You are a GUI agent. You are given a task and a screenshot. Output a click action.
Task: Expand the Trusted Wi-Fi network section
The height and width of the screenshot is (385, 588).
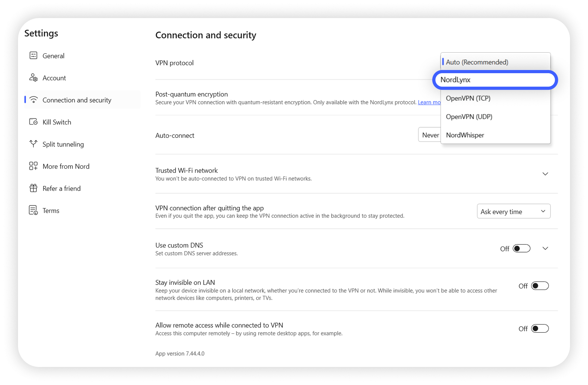(545, 174)
